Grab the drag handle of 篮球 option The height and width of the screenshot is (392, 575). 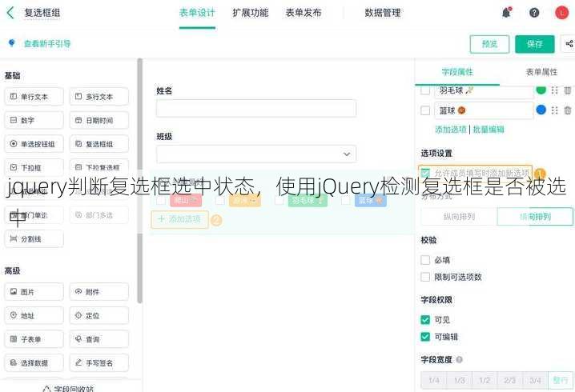click(x=554, y=110)
